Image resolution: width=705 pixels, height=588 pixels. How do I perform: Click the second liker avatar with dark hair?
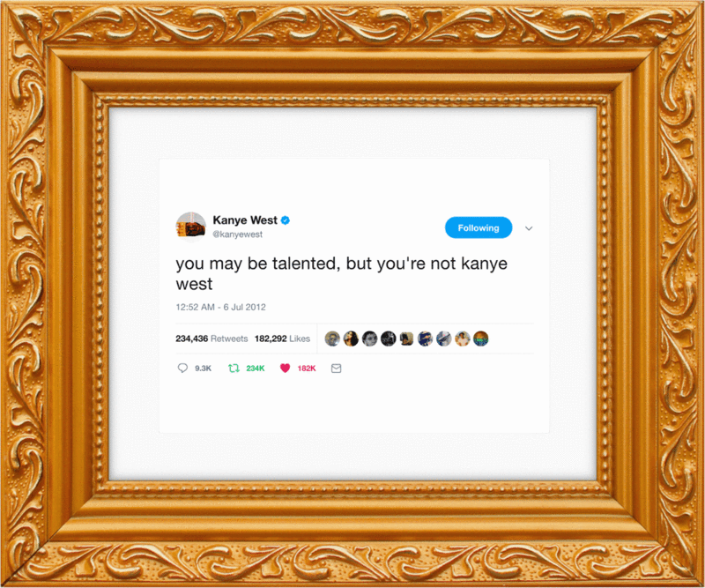351,339
